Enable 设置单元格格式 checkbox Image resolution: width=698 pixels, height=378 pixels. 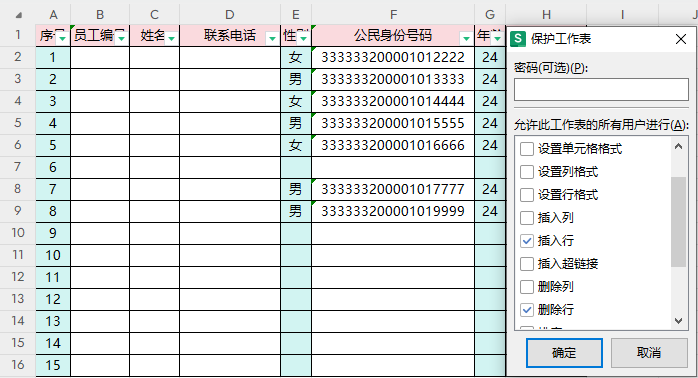tap(527, 149)
